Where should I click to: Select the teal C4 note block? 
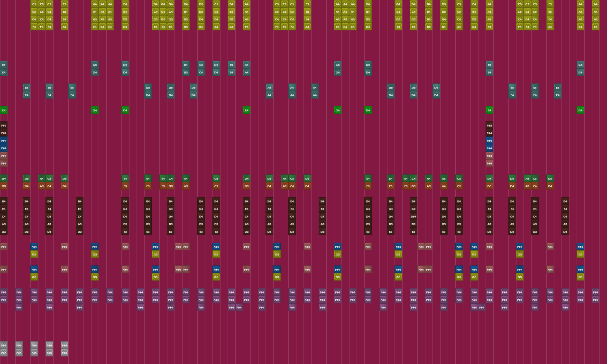tap(201, 72)
